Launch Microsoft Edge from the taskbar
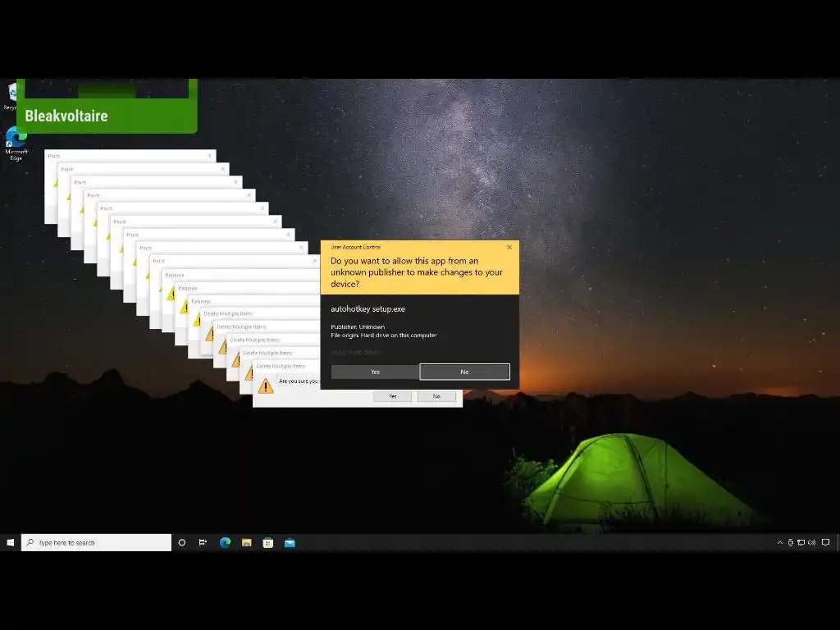The width and height of the screenshot is (840, 630). (x=225, y=543)
